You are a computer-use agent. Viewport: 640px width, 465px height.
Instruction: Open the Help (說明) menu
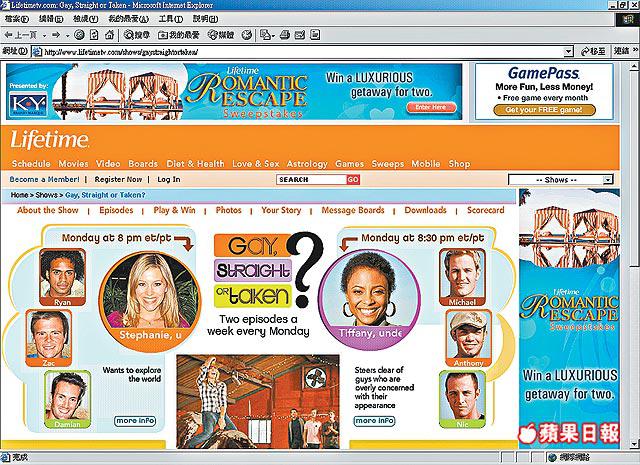tap(205, 19)
